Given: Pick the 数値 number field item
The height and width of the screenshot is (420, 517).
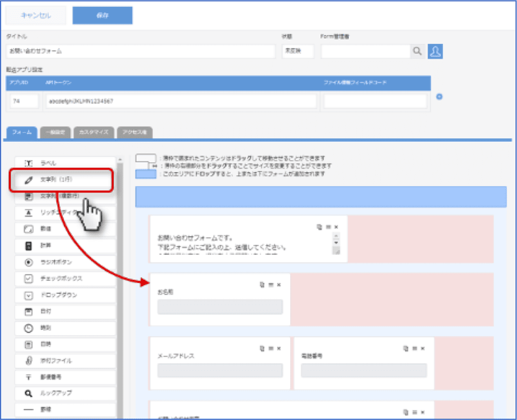Looking at the screenshot, I should (65, 229).
